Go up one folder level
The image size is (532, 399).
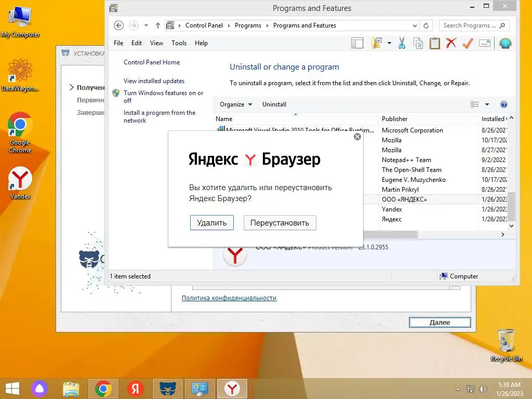(158, 25)
